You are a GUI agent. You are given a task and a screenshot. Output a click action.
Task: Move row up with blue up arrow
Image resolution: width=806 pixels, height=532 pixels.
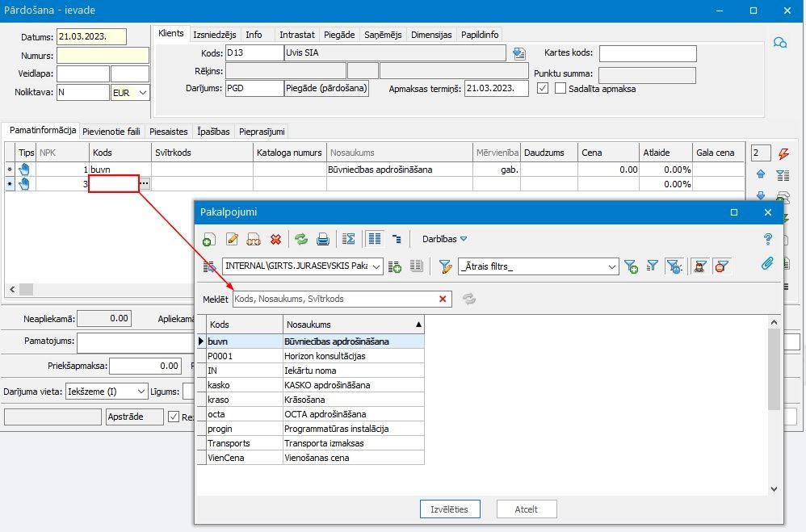761,174
